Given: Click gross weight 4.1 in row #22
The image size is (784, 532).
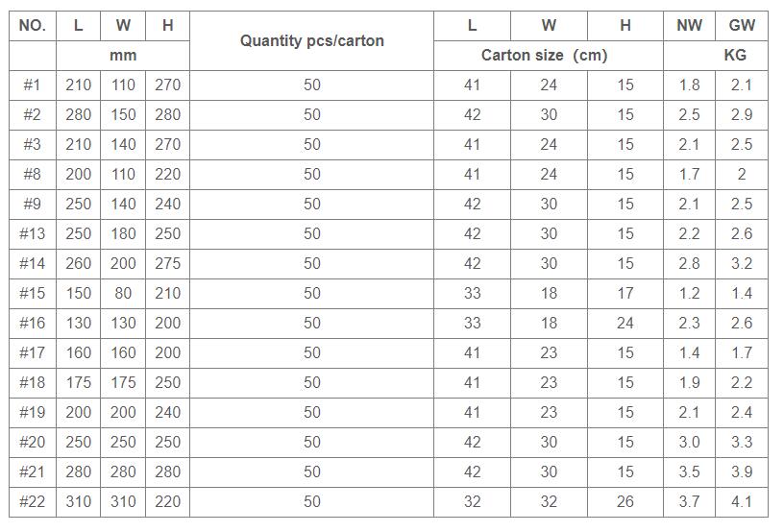Looking at the screenshot, I should pos(742,501).
